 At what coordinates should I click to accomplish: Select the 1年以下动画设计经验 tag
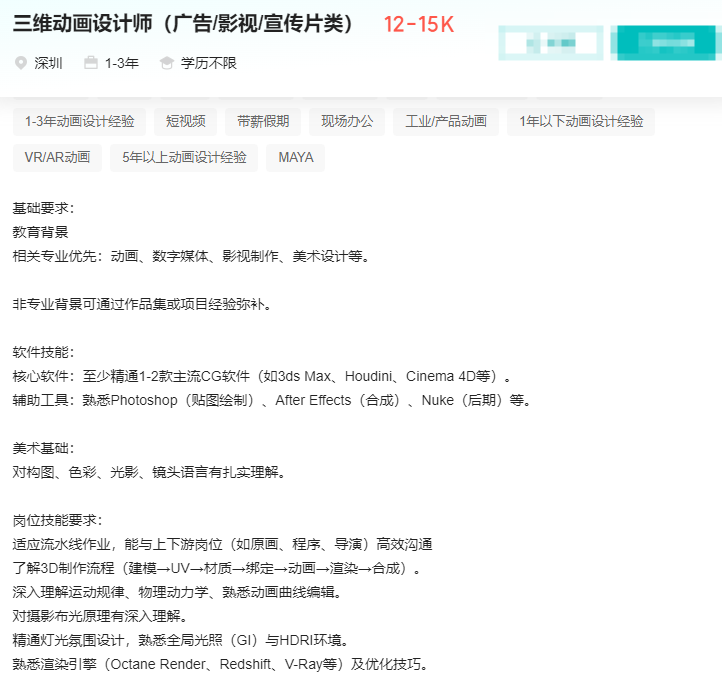pyautogui.click(x=581, y=121)
